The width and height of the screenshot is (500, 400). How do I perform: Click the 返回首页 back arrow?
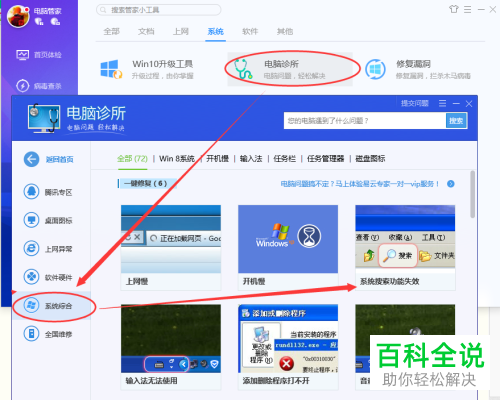pos(31,159)
